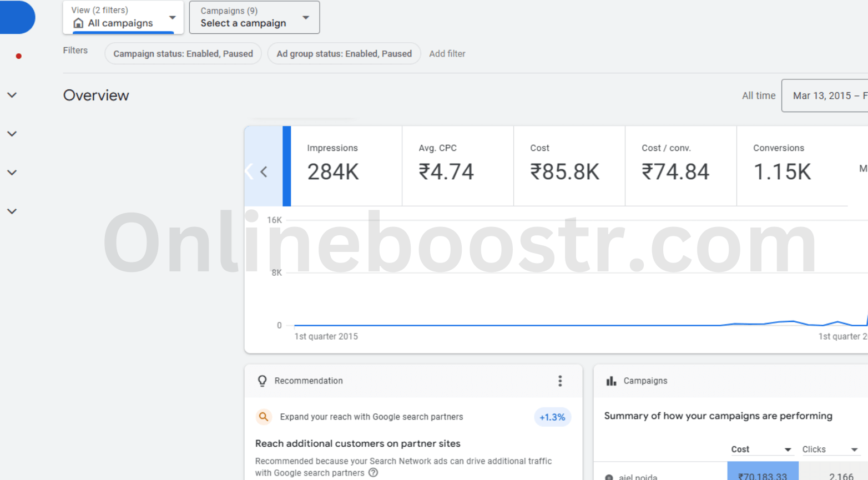This screenshot has width=868, height=480.
Task: Select the Conversions metric card
Action: pos(791,166)
